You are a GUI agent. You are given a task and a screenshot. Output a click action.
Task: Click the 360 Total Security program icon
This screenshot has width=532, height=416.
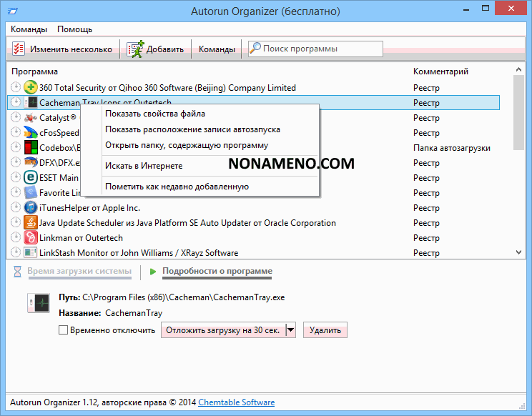31,88
